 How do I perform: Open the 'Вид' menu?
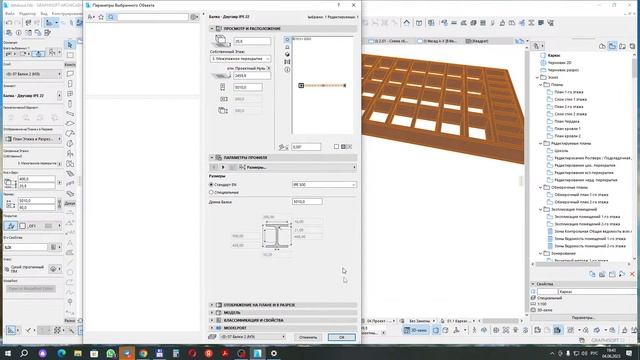43,13
